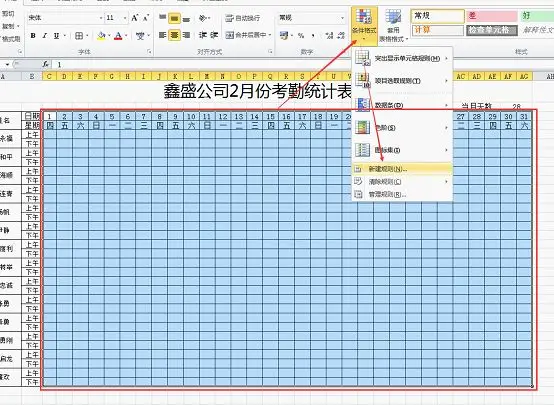
Task: Open the number format 常规 dropdown
Action: [x=342, y=18]
